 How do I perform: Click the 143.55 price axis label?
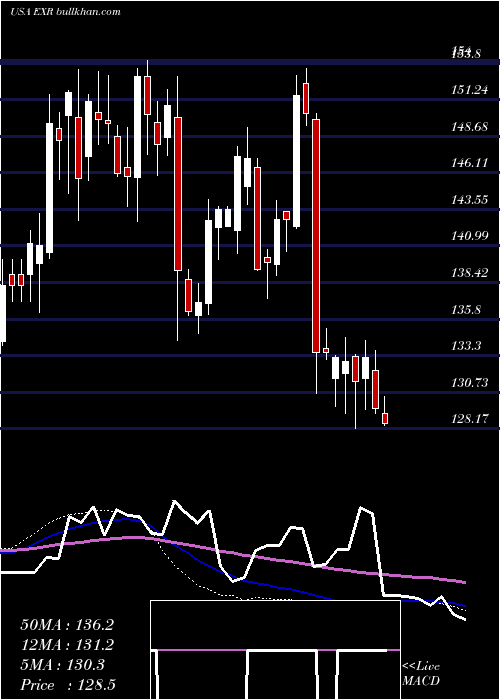click(469, 200)
